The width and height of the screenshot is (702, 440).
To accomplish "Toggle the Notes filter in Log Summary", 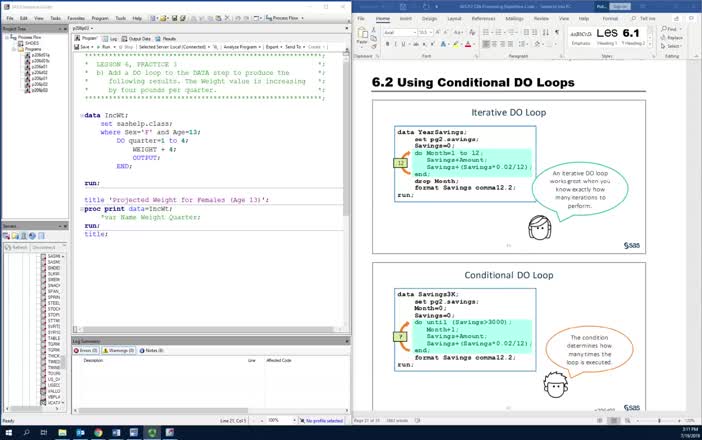I will pos(151,350).
